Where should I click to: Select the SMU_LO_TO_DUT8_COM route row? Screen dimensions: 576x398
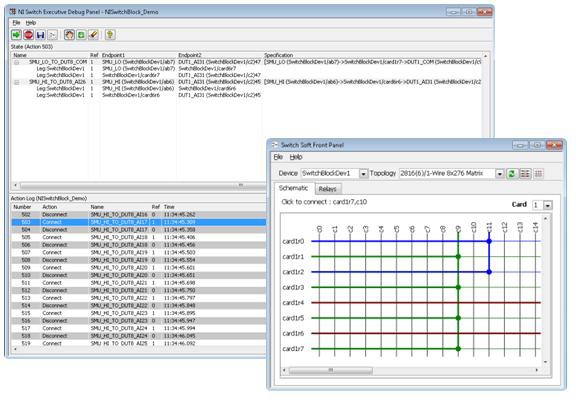point(247,62)
